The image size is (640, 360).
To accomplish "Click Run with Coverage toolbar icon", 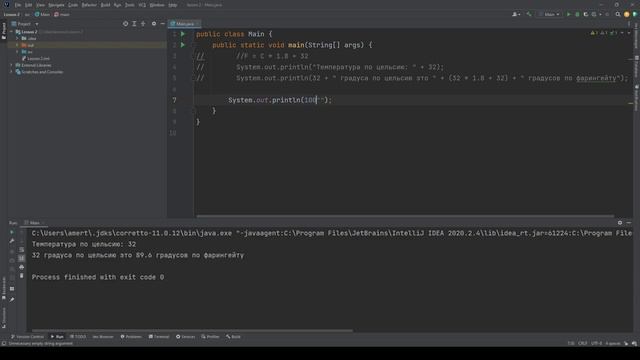I will coord(586,14).
